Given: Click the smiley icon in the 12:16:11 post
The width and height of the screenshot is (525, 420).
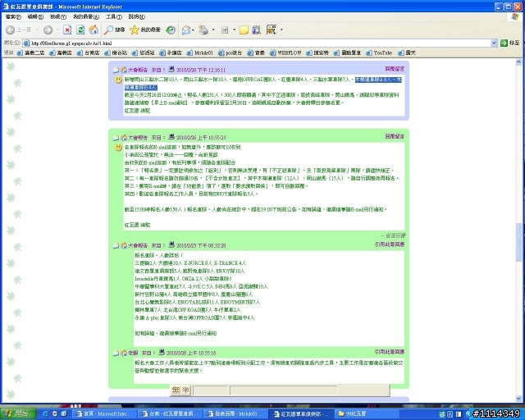Looking at the screenshot, I should (118, 80).
